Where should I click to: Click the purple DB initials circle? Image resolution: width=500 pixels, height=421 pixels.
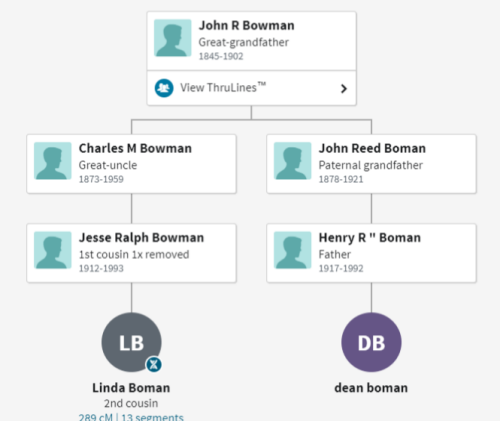[371, 342]
